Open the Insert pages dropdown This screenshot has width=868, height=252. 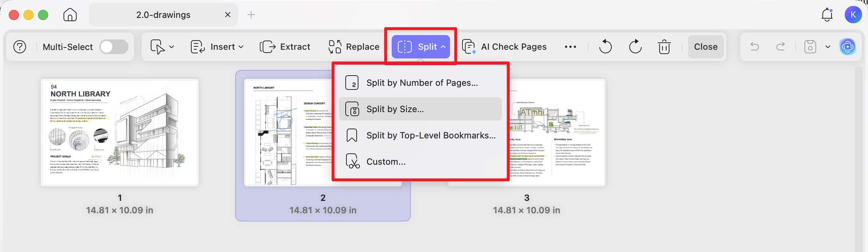[x=217, y=47]
